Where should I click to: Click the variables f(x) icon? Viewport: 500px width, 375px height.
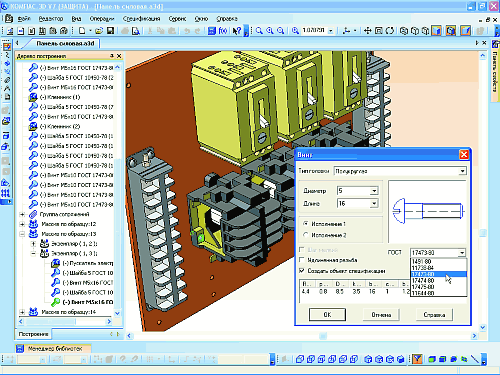coord(223,31)
